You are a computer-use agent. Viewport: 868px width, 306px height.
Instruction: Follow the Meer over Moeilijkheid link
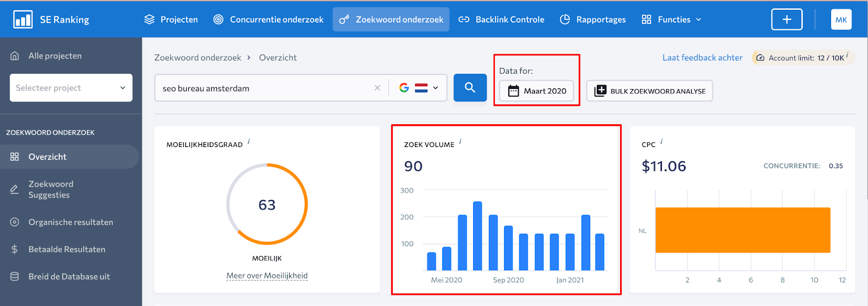[x=267, y=276]
